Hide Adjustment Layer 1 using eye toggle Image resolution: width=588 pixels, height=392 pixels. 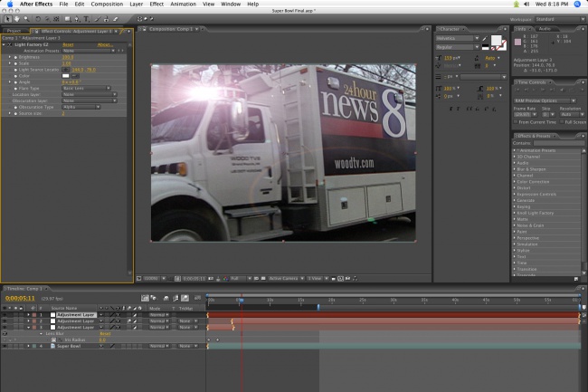(x=5, y=315)
